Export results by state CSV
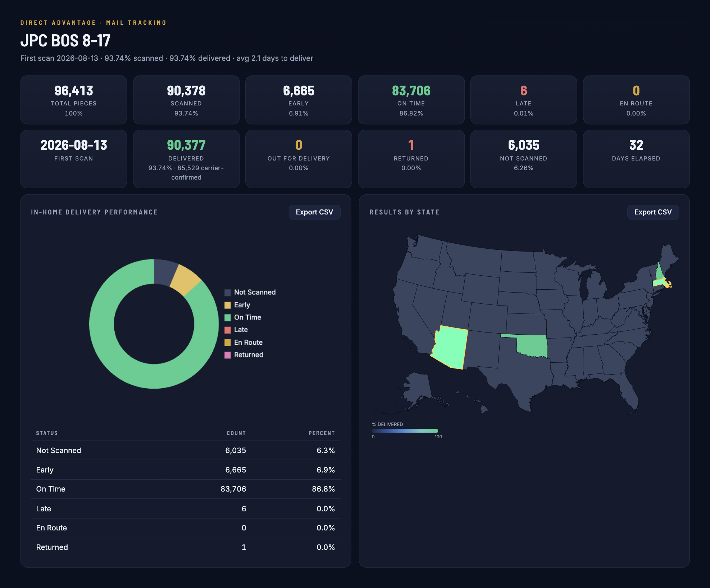The height and width of the screenshot is (588, 710). click(653, 212)
